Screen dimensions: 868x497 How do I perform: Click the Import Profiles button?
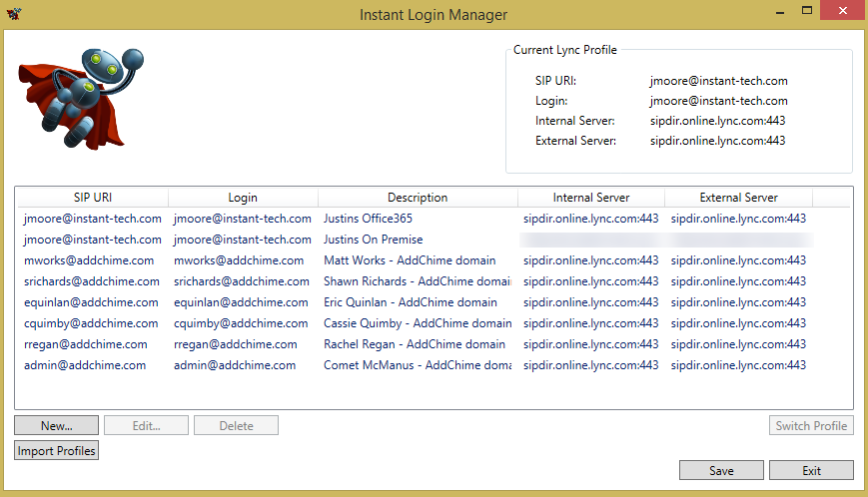(x=57, y=450)
